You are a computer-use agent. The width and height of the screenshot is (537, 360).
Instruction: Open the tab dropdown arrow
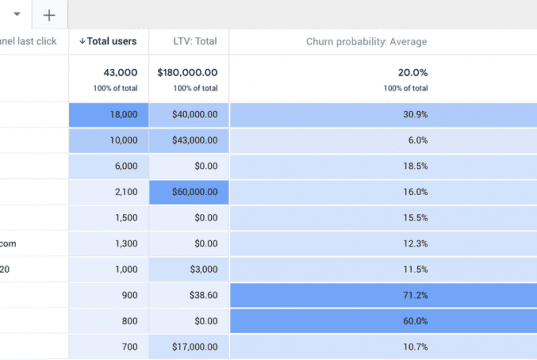[17, 14]
